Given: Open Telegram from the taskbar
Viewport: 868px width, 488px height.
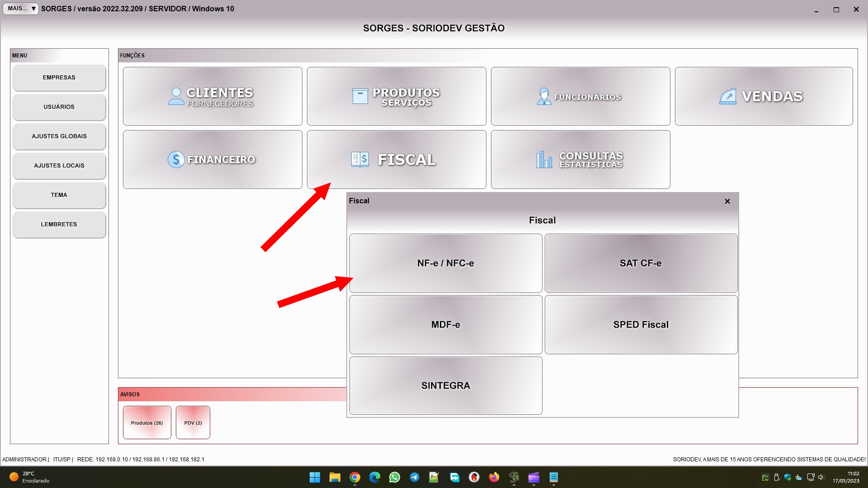Looking at the screenshot, I should 415,477.
